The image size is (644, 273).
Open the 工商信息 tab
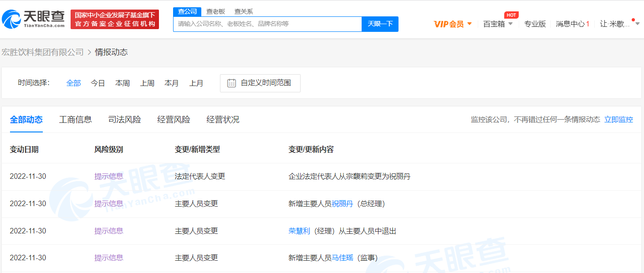(76, 120)
